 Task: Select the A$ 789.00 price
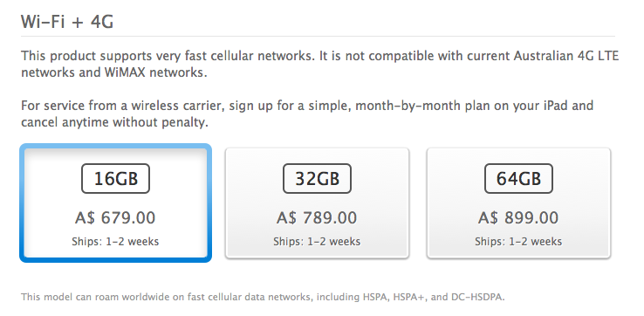pos(317,217)
